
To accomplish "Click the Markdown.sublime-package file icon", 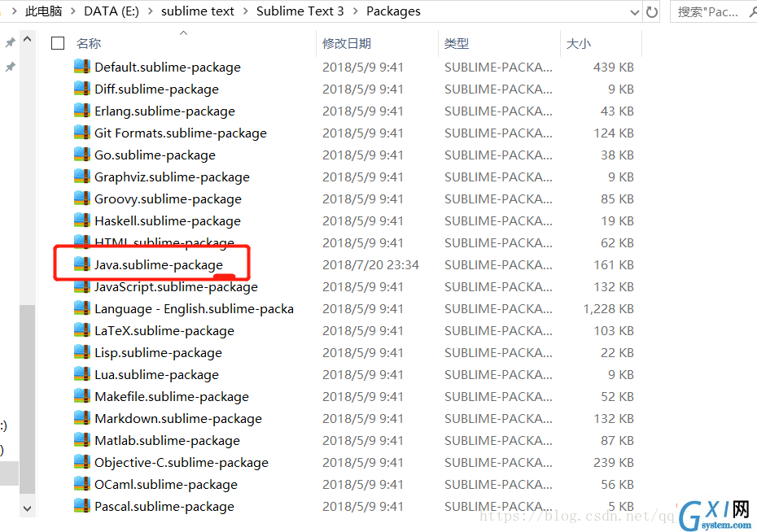I will click(x=82, y=418).
